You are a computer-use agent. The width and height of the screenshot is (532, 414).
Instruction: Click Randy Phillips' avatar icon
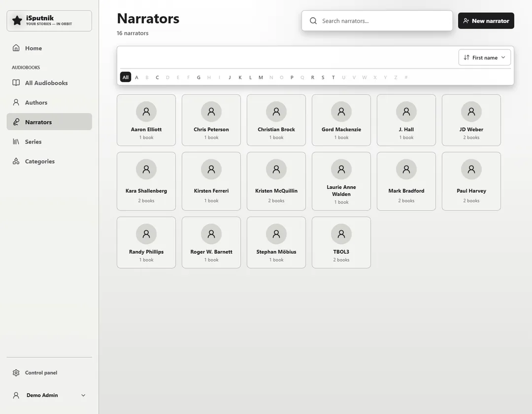point(146,234)
